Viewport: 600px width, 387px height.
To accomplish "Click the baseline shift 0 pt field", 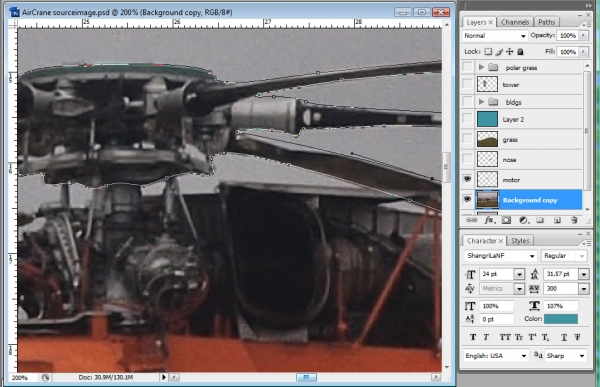I will (x=496, y=319).
